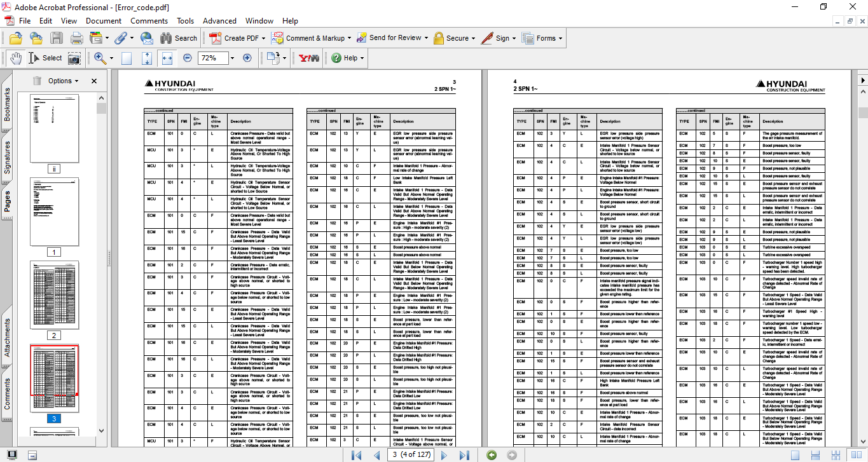
Task: Click the Yahoo search toolbar icon
Action: [x=308, y=58]
